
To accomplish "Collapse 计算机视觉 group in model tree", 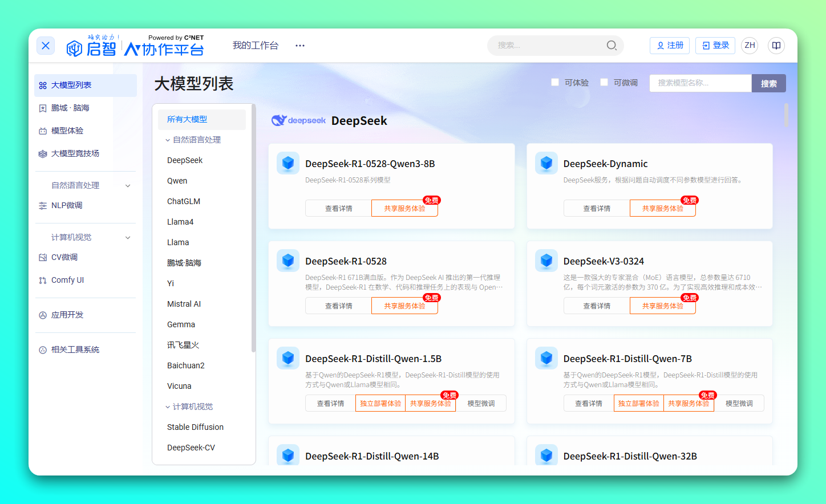I will point(168,407).
